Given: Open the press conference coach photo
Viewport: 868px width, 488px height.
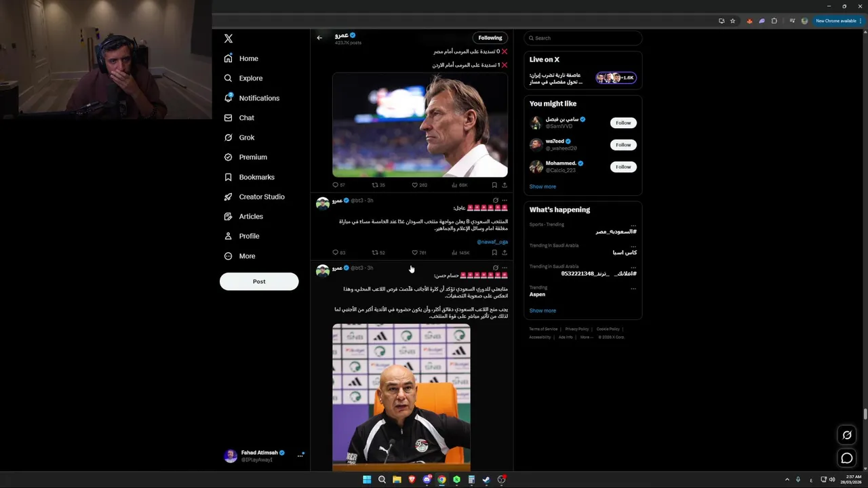Looking at the screenshot, I should point(401,397).
